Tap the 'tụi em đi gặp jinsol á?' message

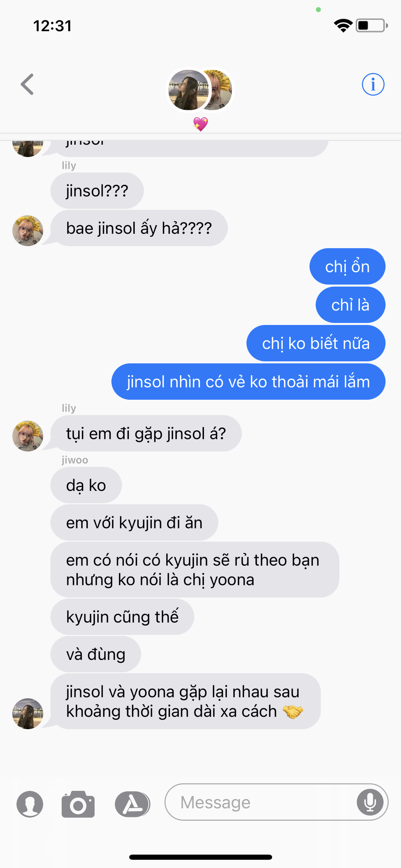pos(146,433)
